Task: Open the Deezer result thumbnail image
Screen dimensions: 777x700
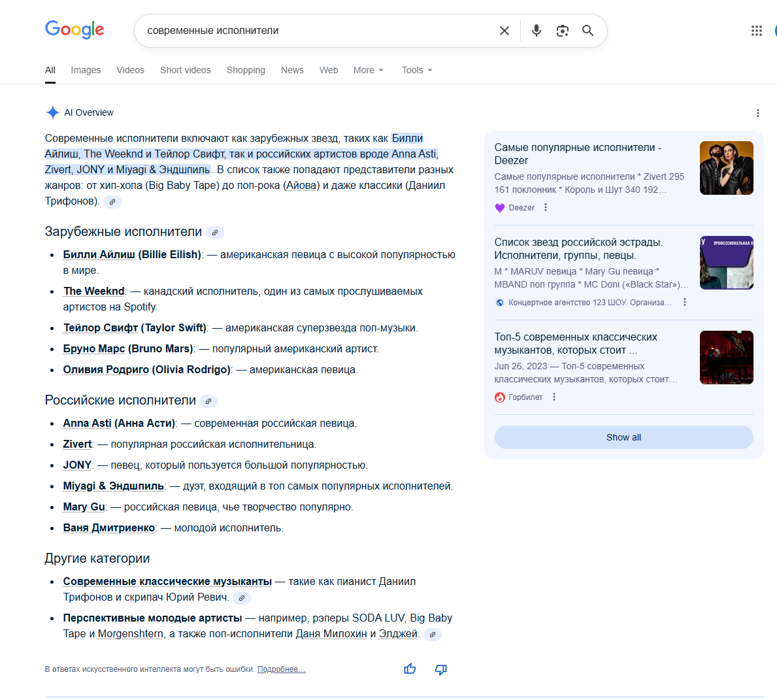Action: (x=727, y=168)
